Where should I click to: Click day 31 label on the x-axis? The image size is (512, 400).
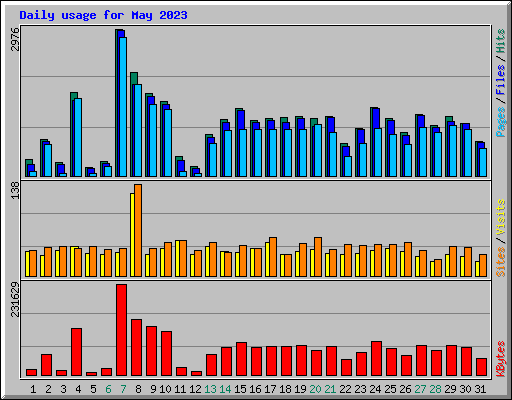[480, 389]
